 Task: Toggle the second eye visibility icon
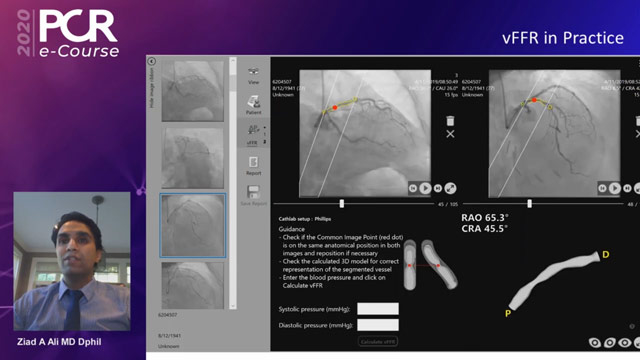coord(609,342)
